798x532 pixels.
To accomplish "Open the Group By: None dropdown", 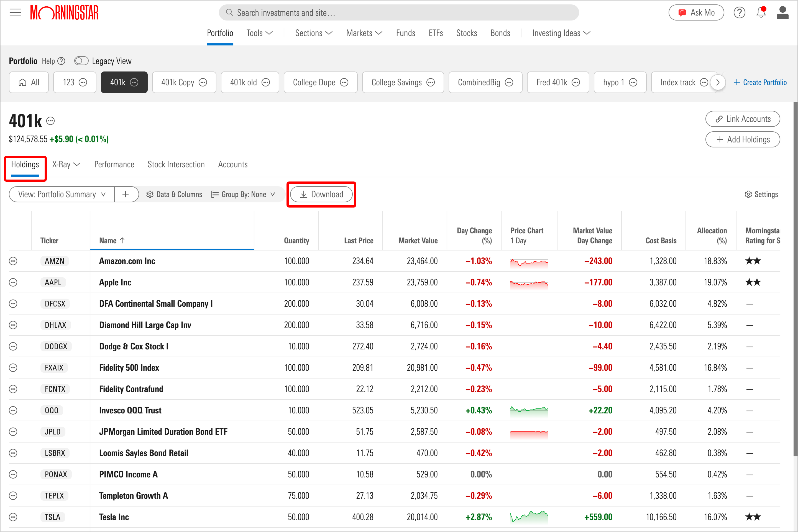I will click(243, 195).
